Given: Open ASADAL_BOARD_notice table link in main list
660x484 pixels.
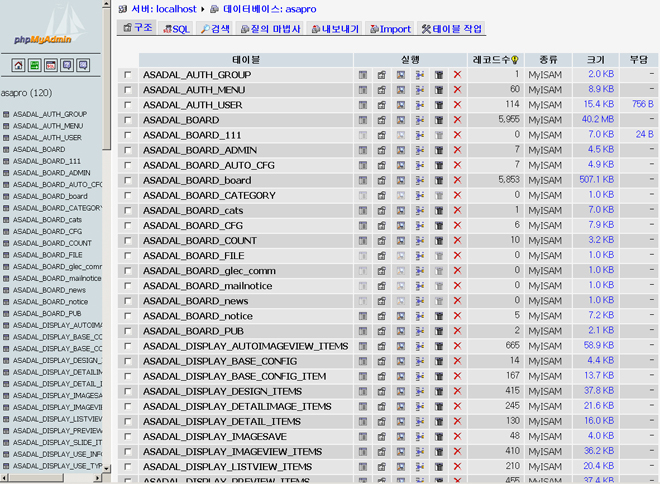Looking at the screenshot, I should pos(196,316).
